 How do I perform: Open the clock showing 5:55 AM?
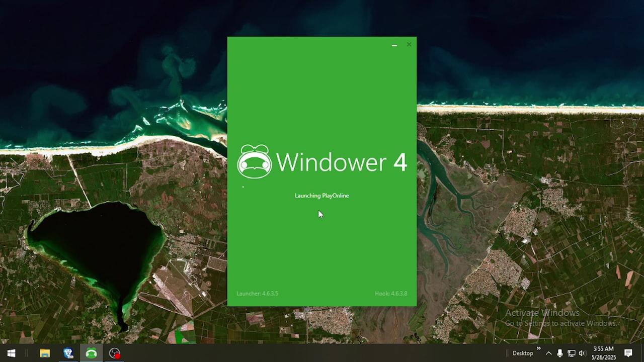tap(603, 353)
